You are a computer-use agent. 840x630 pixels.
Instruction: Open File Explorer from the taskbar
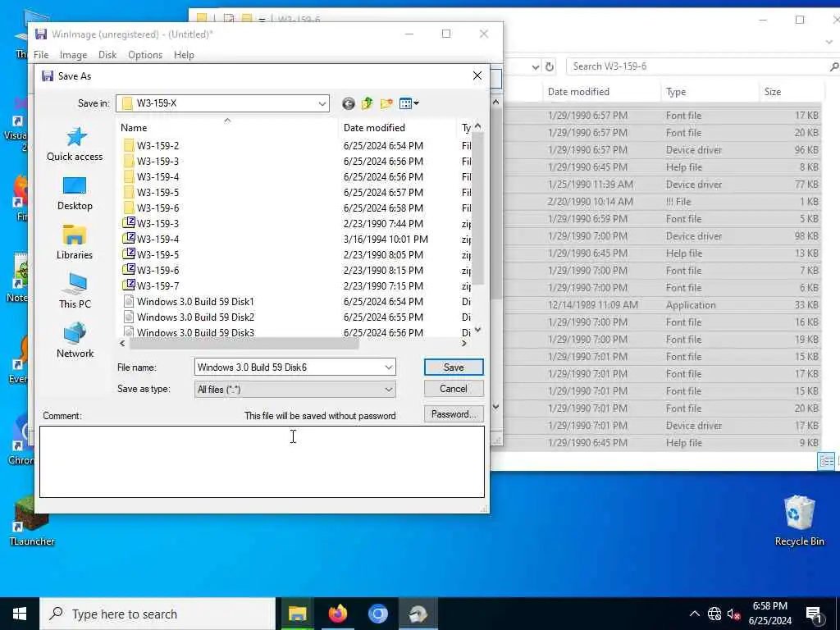(x=297, y=614)
